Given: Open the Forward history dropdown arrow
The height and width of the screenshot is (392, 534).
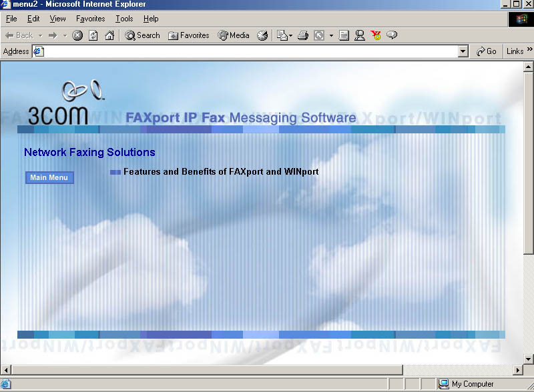Looking at the screenshot, I should pyautogui.click(x=65, y=35).
